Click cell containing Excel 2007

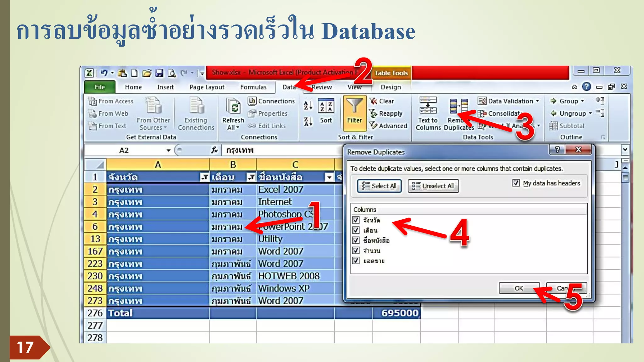(295, 189)
